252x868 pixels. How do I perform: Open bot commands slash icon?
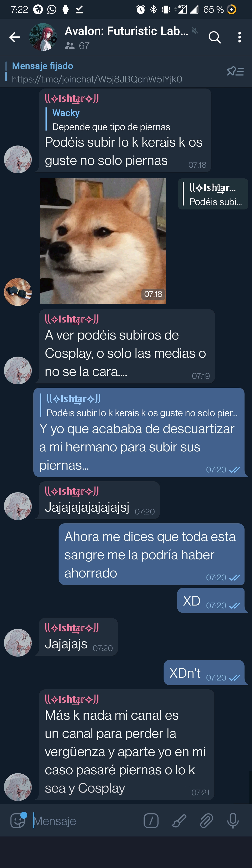tap(151, 821)
